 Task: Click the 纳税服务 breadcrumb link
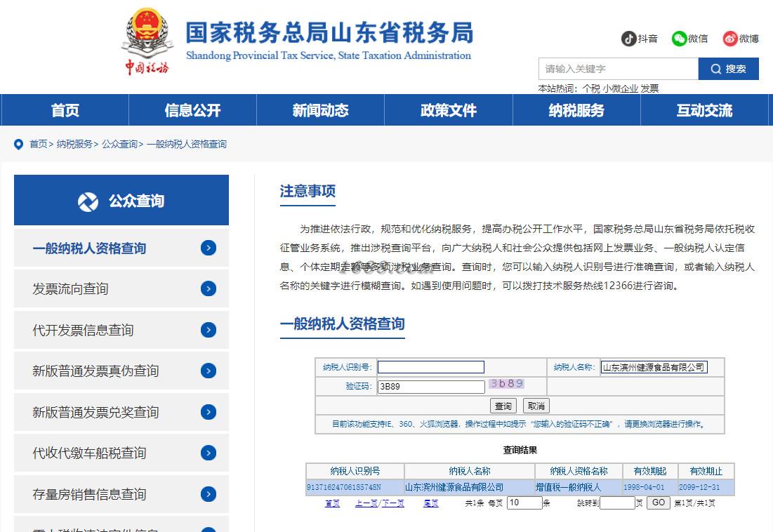[x=74, y=145]
